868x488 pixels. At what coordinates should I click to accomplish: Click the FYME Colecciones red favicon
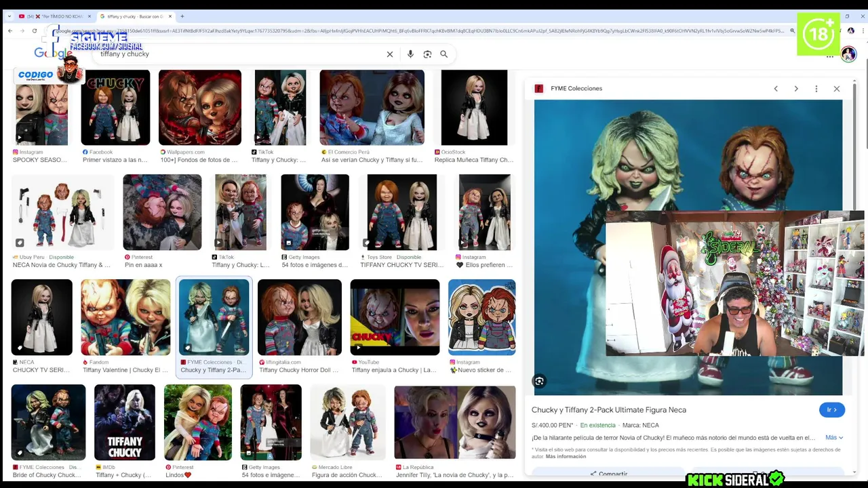tap(539, 89)
